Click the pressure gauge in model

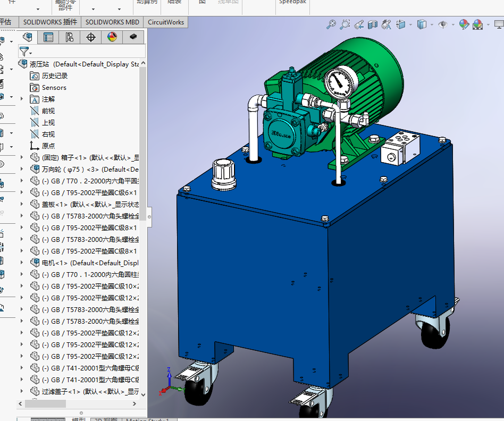(342, 83)
